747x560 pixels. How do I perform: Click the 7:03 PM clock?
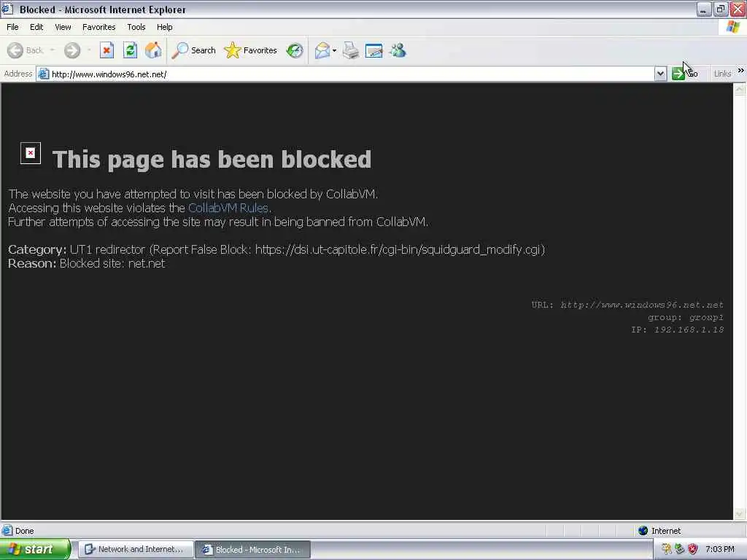click(720, 549)
